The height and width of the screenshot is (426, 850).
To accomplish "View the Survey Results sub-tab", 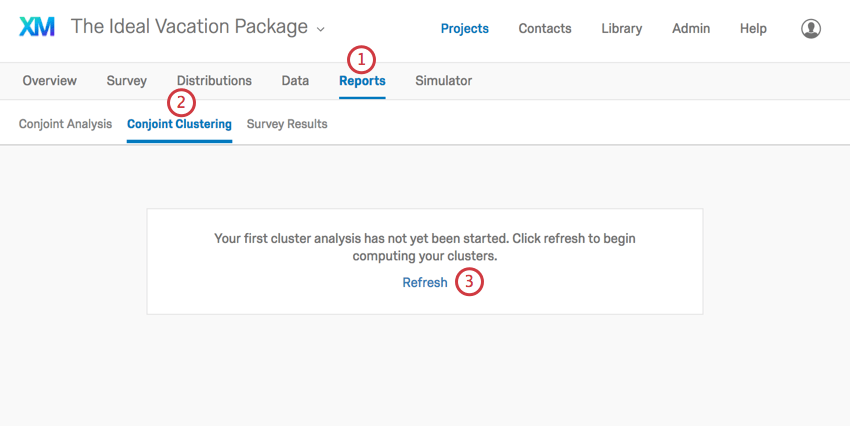I will [x=287, y=125].
